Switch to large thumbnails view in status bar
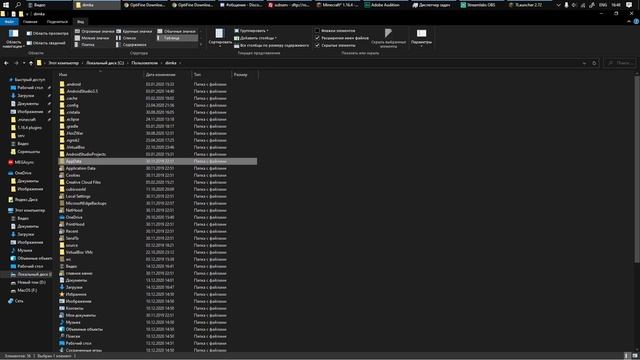The width and height of the screenshot is (640, 360). click(635, 356)
